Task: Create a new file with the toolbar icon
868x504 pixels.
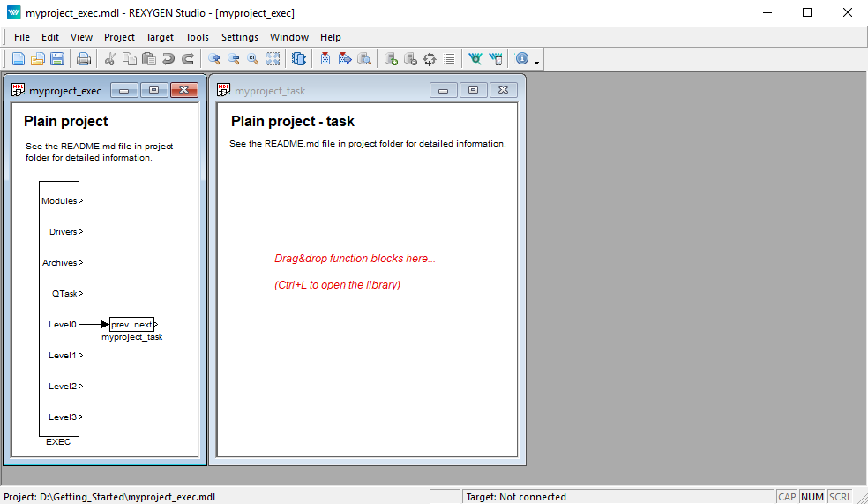Action: coord(19,59)
